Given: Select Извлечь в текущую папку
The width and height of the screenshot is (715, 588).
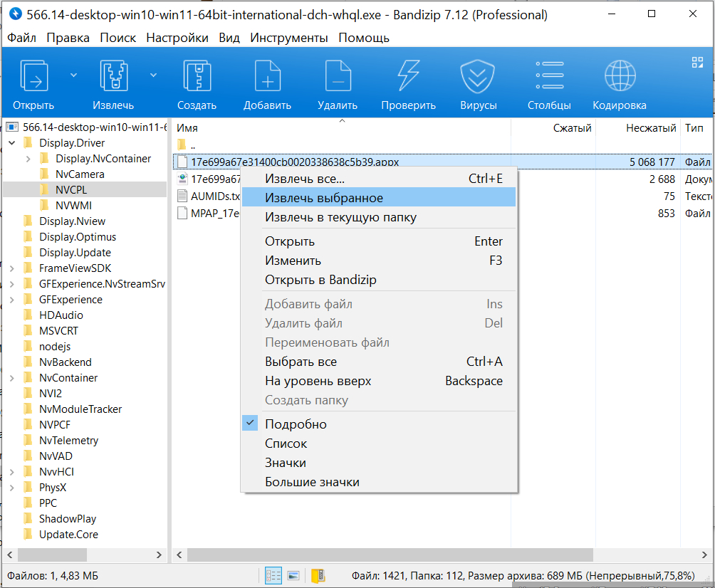Looking at the screenshot, I should coord(378,217).
